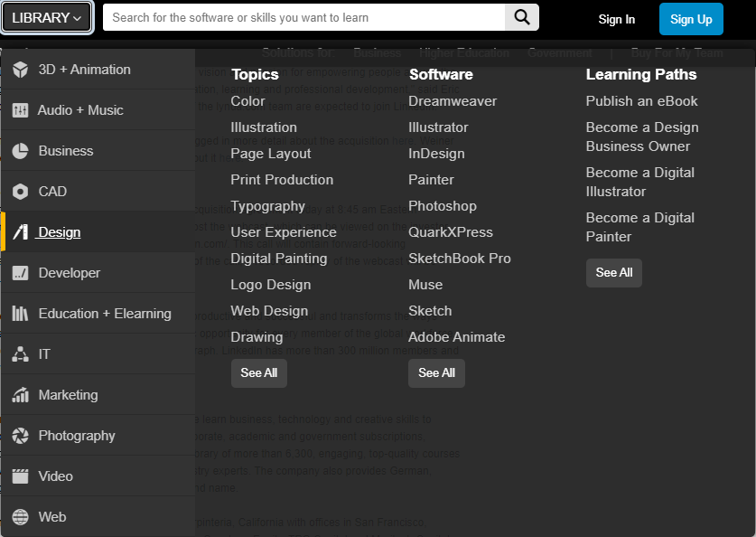Click the Sign In link
Screen dimensions: 756x537
click(617, 19)
